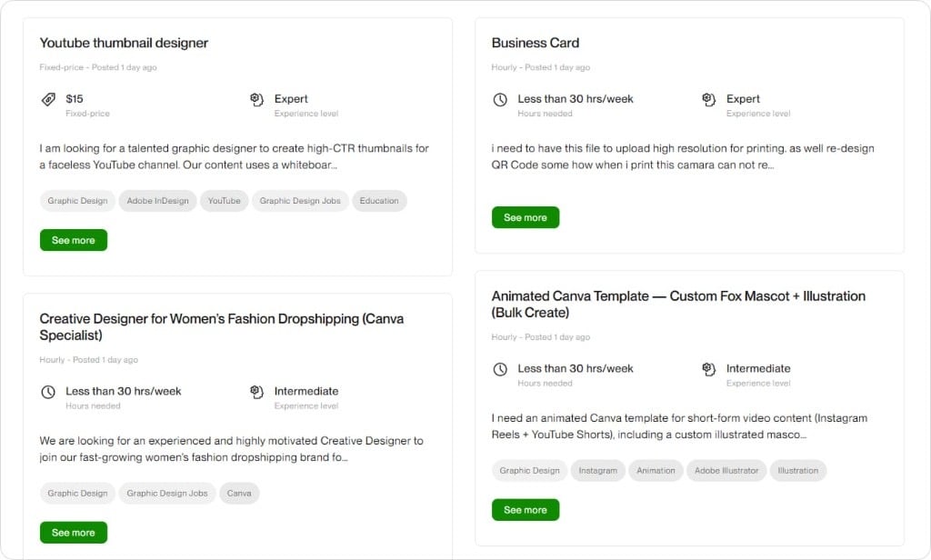Click Intermediate experience icon in Animated Canva card
Image resolution: width=931 pixels, height=560 pixels.
click(x=709, y=369)
